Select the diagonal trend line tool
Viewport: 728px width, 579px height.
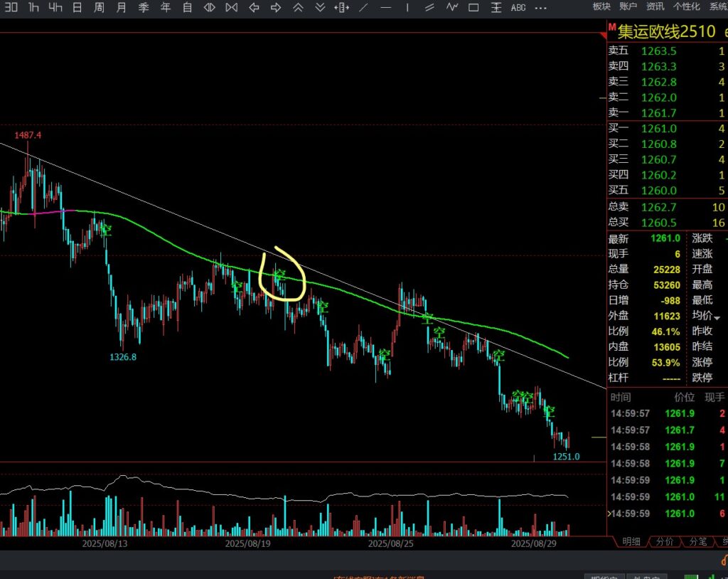coord(363,7)
